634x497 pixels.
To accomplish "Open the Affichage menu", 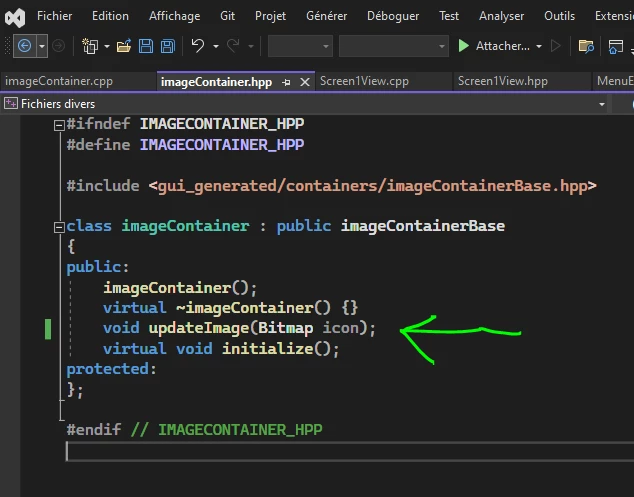I will tap(175, 16).
